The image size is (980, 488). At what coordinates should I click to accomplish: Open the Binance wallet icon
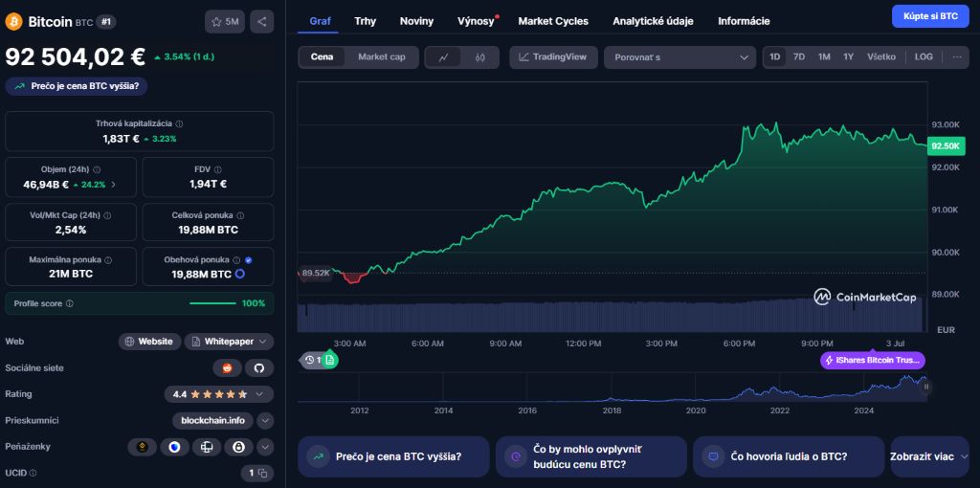click(142, 447)
